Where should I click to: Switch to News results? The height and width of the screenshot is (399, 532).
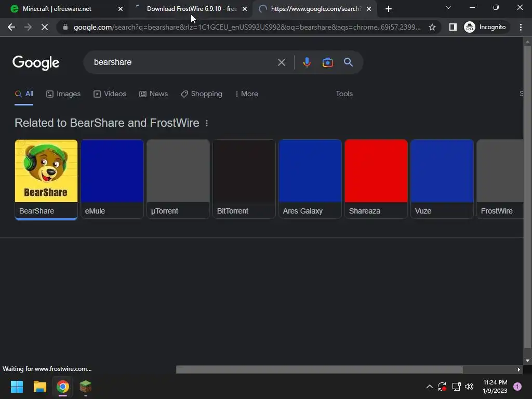154,94
